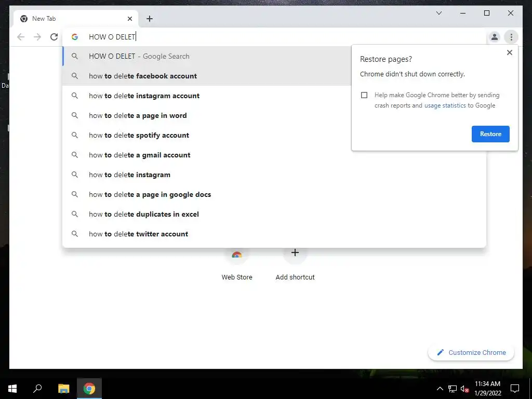The image size is (532, 399).
Task: Click the muted volume tray icon
Action: tap(464, 389)
